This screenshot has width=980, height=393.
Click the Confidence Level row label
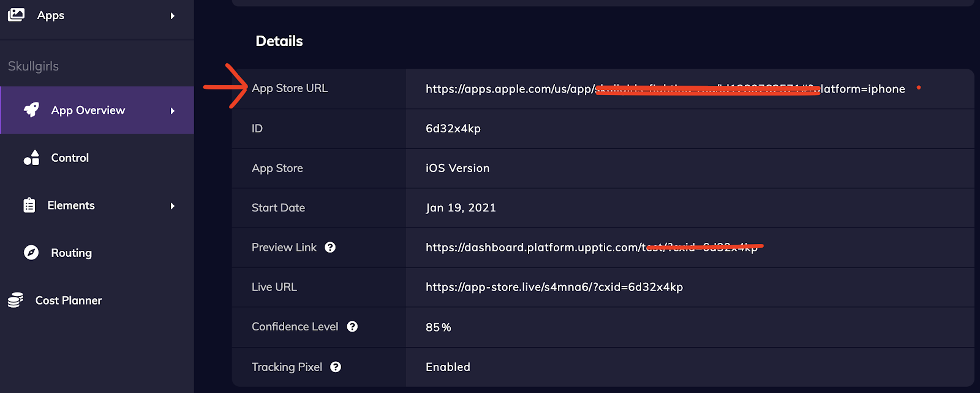pyautogui.click(x=295, y=327)
